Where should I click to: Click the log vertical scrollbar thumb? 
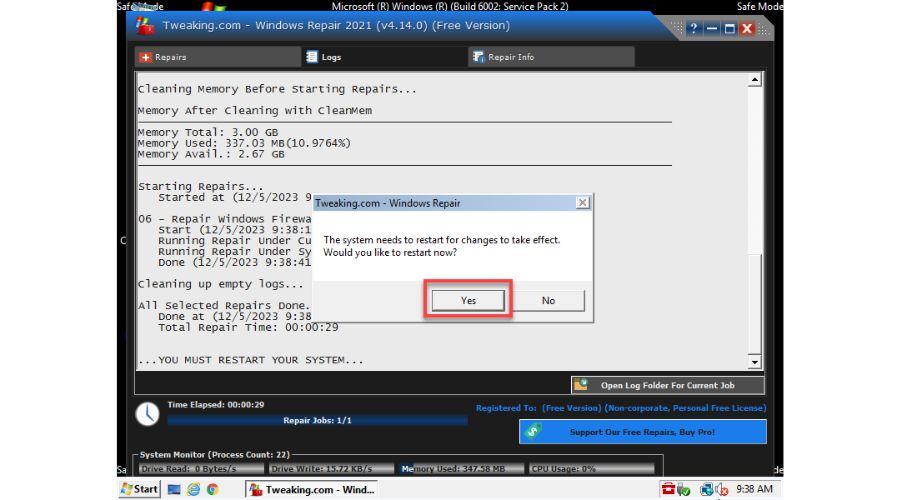(x=754, y=304)
